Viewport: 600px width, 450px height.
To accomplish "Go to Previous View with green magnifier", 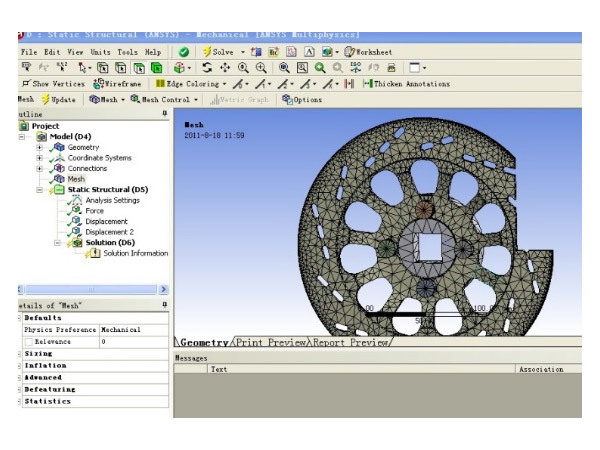I will coord(320,68).
